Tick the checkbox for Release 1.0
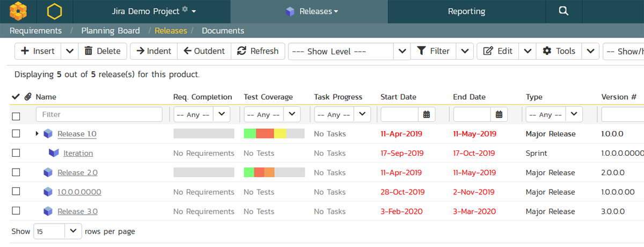This screenshot has width=644, height=247. pyautogui.click(x=16, y=134)
